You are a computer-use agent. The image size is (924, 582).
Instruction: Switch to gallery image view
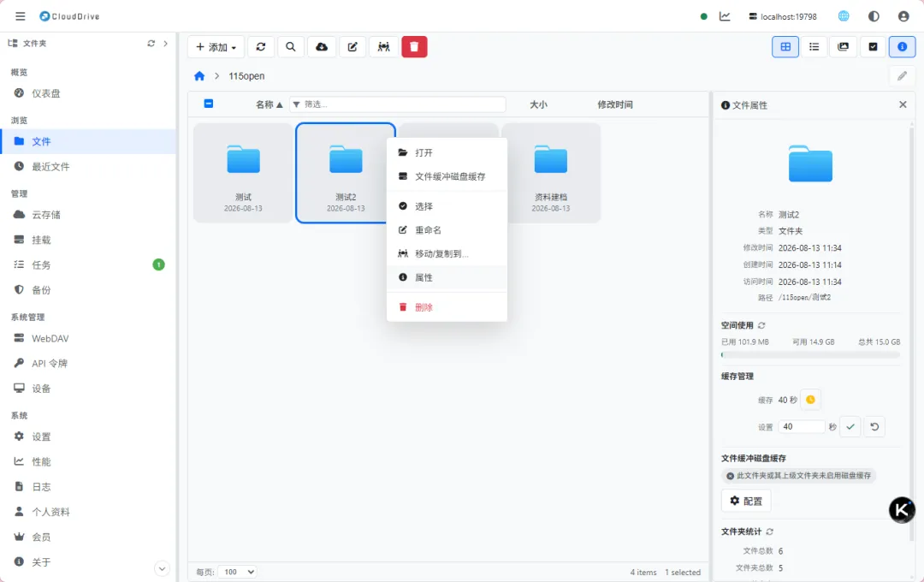pyautogui.click(x=844, y=46)
